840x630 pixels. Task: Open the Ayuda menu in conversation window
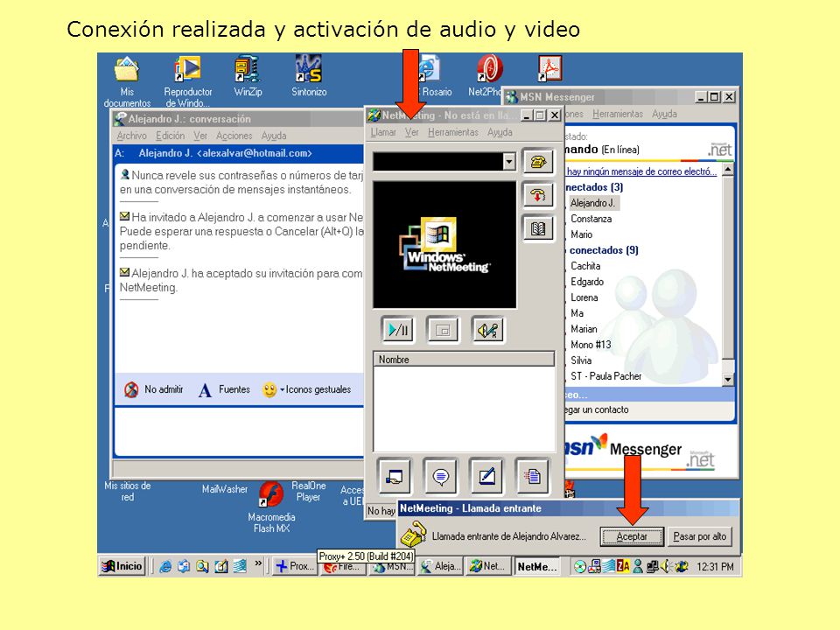pos(274,136)
